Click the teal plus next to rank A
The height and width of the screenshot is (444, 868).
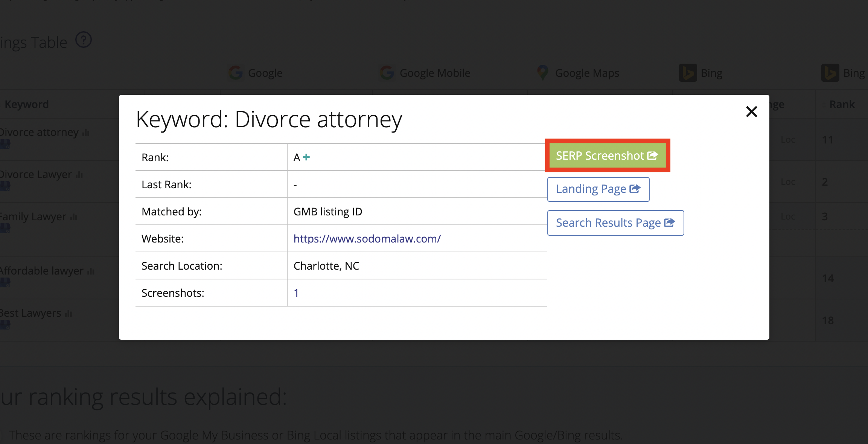click(306, 157)
